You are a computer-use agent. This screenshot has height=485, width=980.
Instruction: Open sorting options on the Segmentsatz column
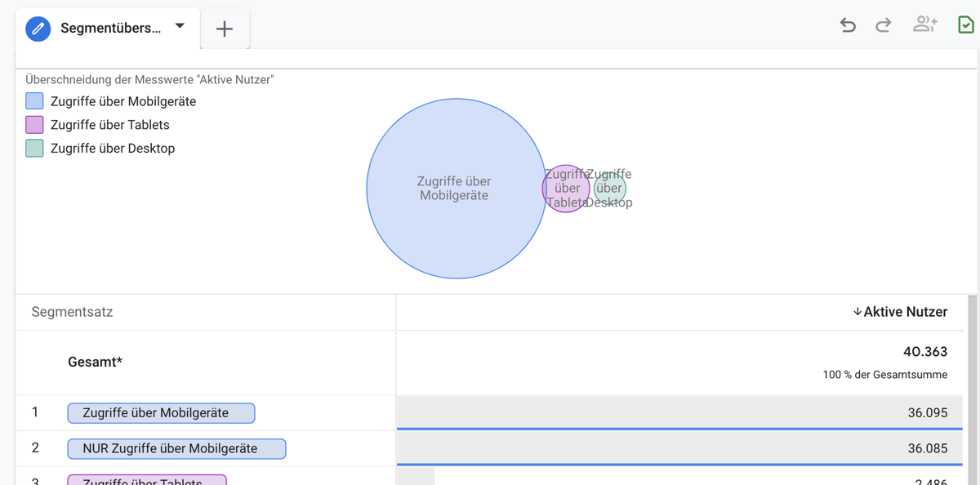(72, 312)
